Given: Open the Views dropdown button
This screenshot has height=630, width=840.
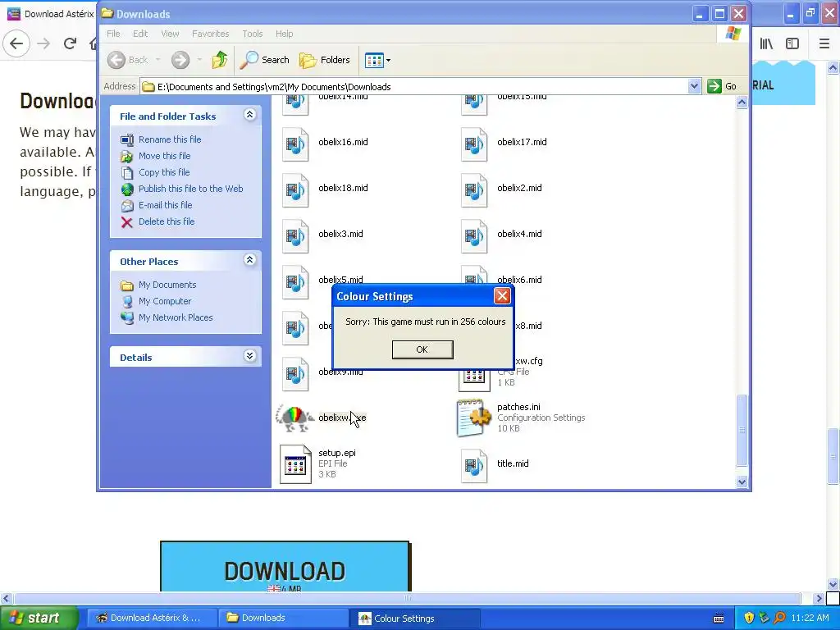Looking at the screenshot, I should point(377,60).
